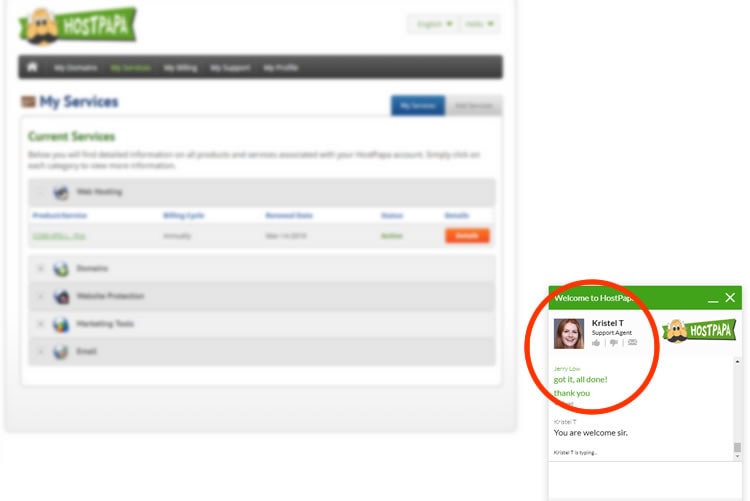Click the chat scrollbar down arrow
750x501 pixels.
coord(737,456)
